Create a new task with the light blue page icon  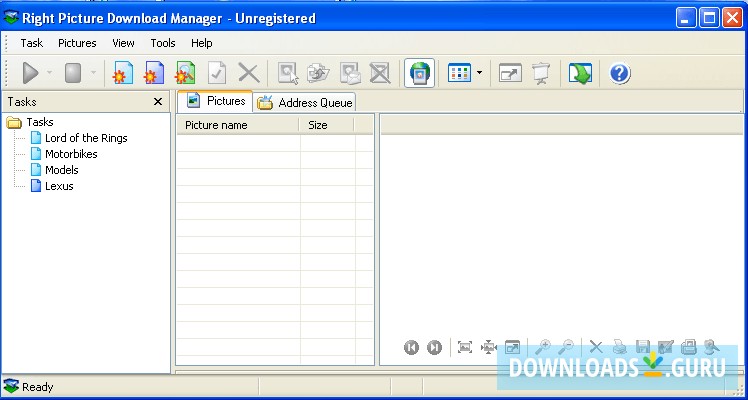click(x=123, y=73)
